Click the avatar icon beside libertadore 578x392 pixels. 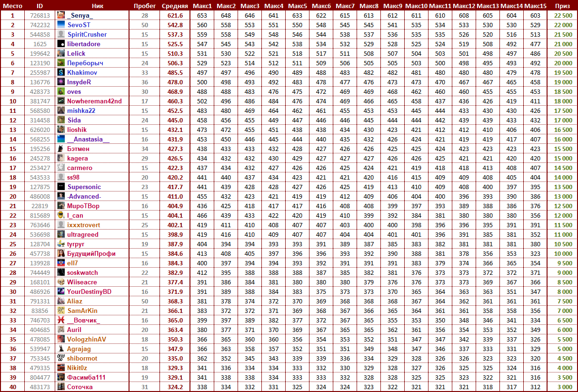[61, 44]
